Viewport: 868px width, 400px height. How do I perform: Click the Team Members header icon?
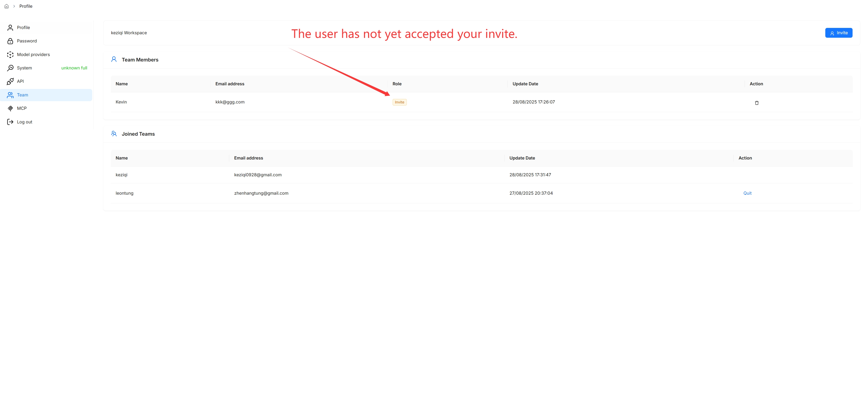pyautogui.click(x=114, y=59)
